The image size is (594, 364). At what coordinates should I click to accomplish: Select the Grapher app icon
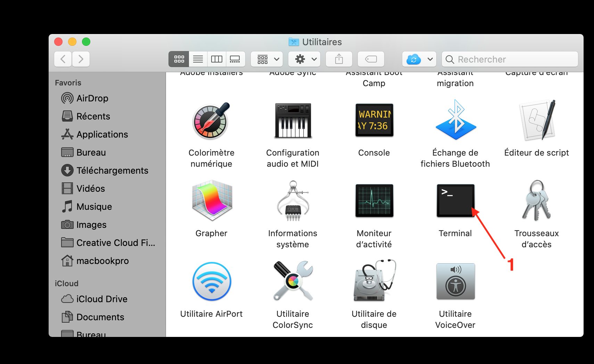coord(211,200)
